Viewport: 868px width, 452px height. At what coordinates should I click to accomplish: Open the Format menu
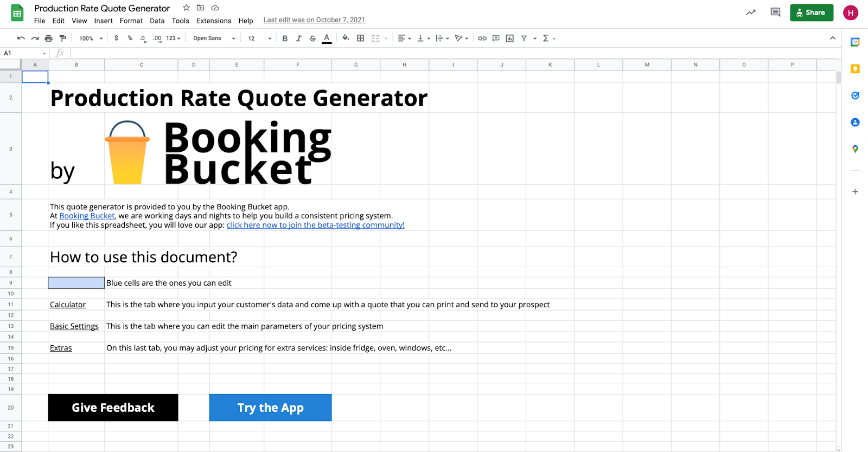(131, 21)
